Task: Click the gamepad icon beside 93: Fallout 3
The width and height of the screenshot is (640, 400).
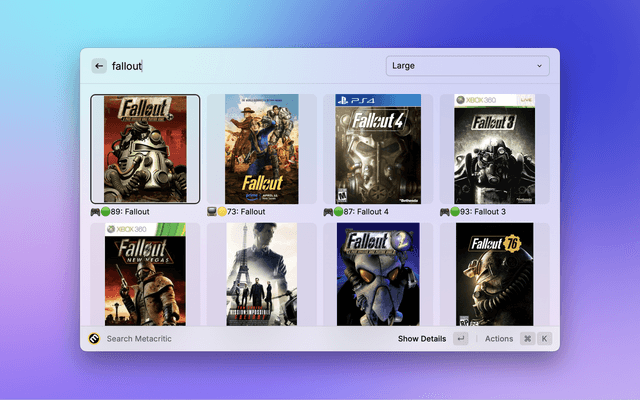Action: point(443,212)
